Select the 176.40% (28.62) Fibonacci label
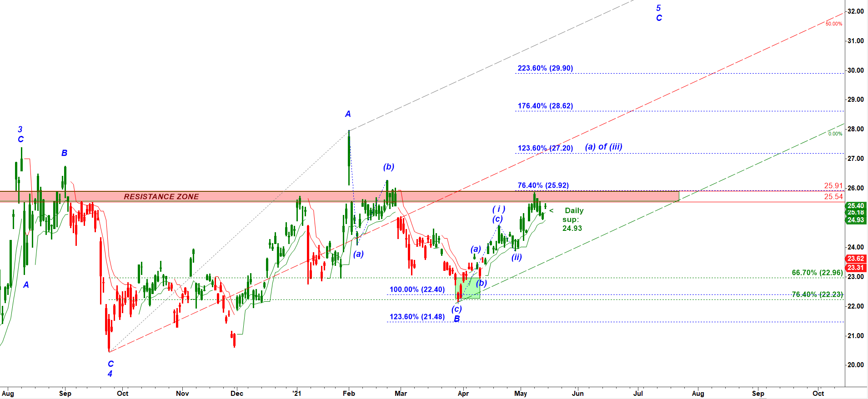This screenshot has width=868, height=399. coord(545,106)
